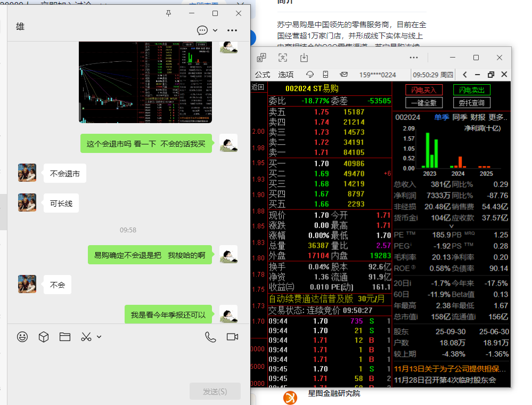Start a video call with contact
This screenshot has height=405, width=532.
tap(232, 337)
